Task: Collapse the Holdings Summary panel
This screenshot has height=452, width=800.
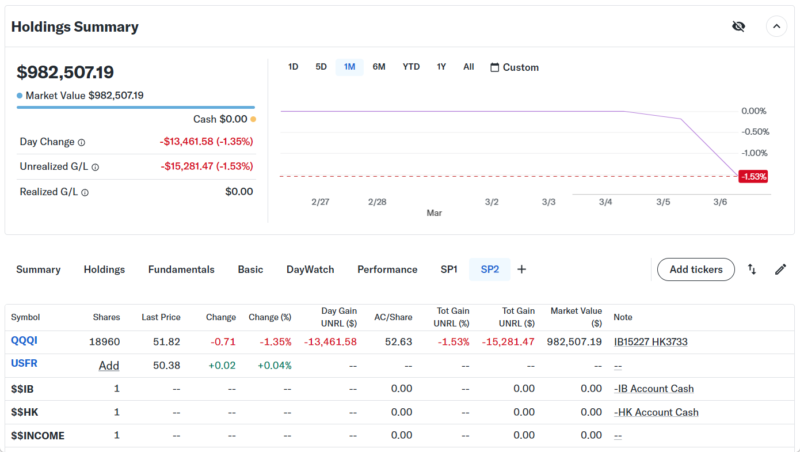Action: tap(777, 27)
